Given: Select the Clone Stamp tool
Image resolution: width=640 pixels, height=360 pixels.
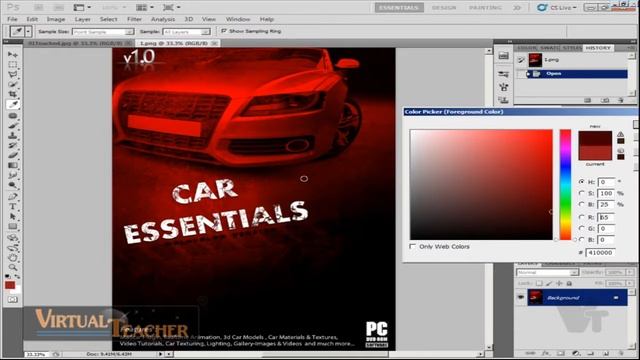Looking at the screenshot, I should [13, 135].
